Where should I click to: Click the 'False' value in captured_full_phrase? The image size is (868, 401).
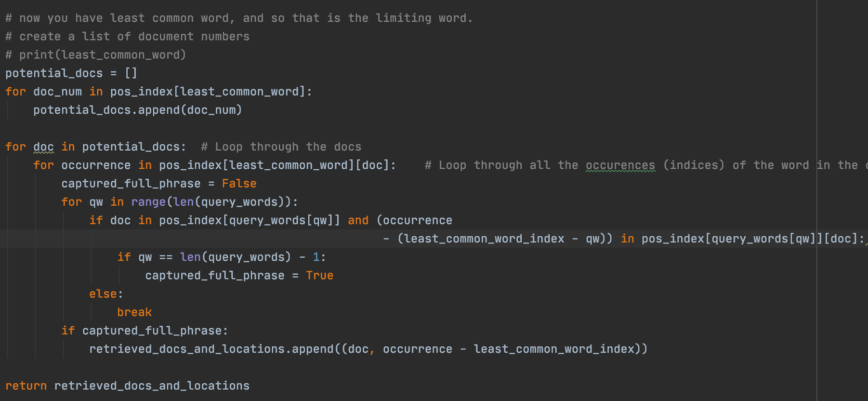click(239, 184)
